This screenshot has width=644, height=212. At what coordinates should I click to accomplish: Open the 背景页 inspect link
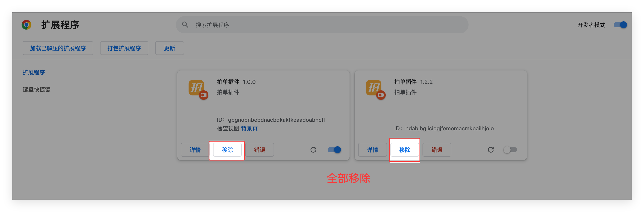(x=249, y=128)
